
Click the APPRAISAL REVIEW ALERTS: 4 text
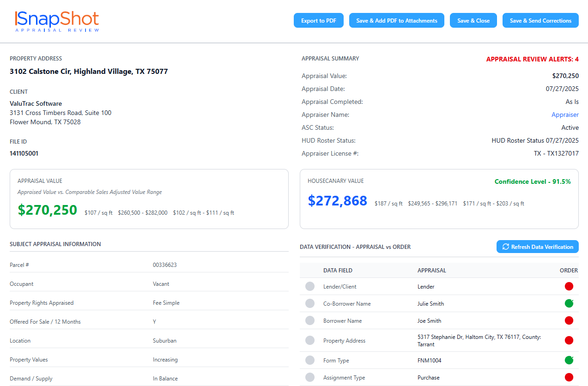point(532,59)
